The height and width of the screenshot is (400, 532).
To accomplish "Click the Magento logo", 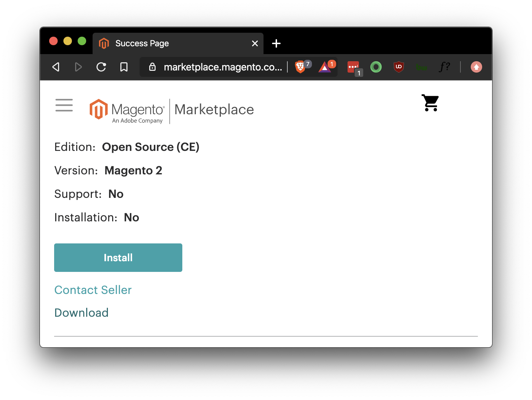I will (x=127, y=111).
